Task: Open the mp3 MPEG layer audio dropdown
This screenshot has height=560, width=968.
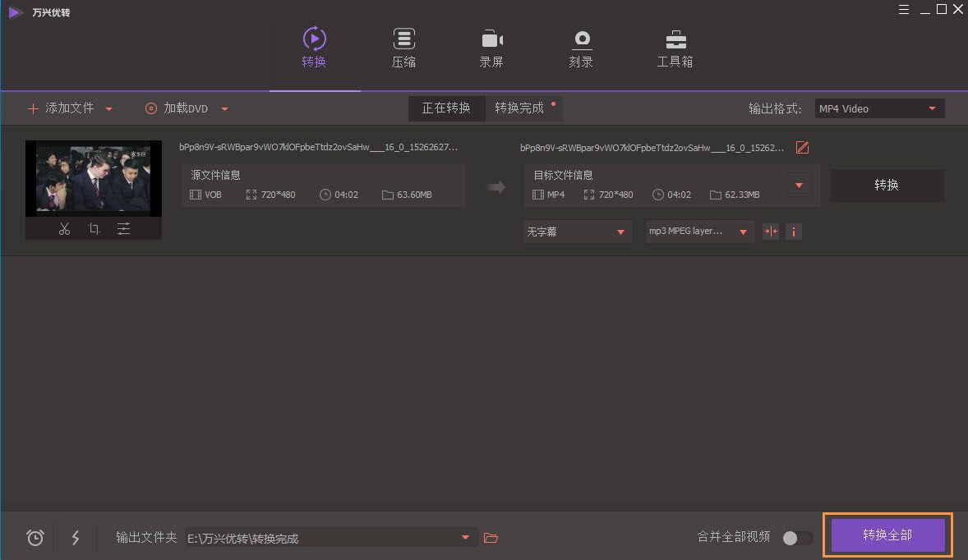Action: (x=698, y=231)
